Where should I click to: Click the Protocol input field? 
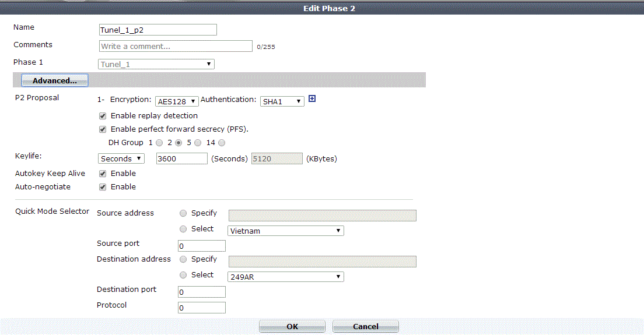pos(202,308)
